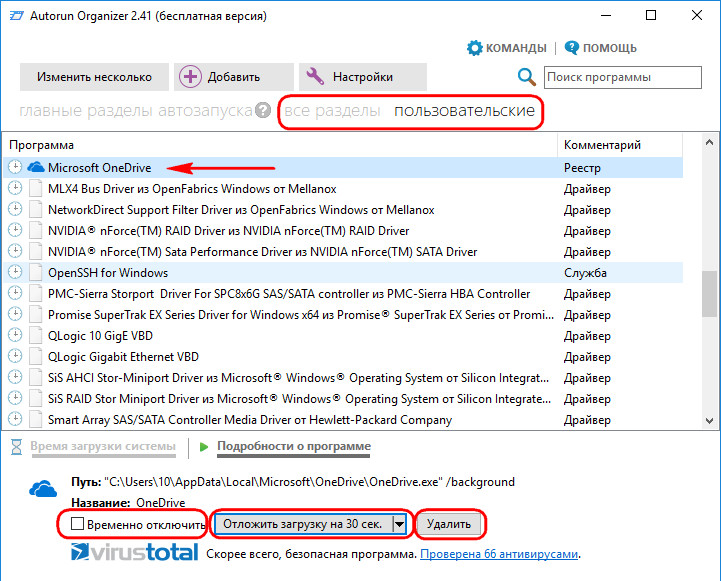Click the Удалить button
This screenshot has width=721, height=581.
tap(449, 524)
